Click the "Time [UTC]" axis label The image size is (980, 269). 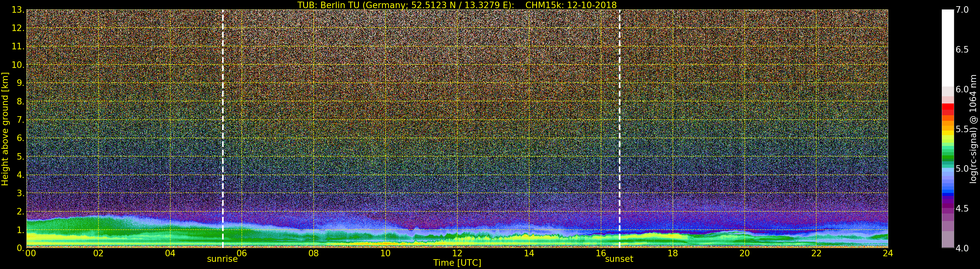click(x=457, y=262)
